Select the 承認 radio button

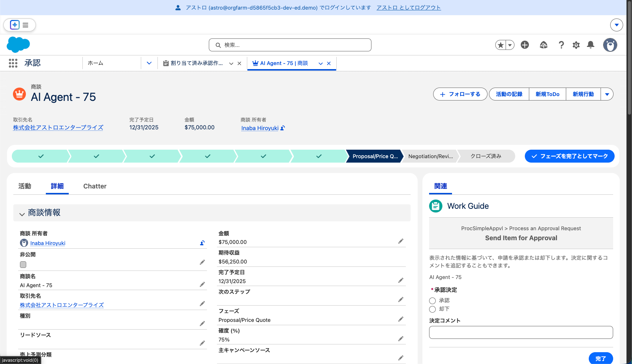(432, 301)
